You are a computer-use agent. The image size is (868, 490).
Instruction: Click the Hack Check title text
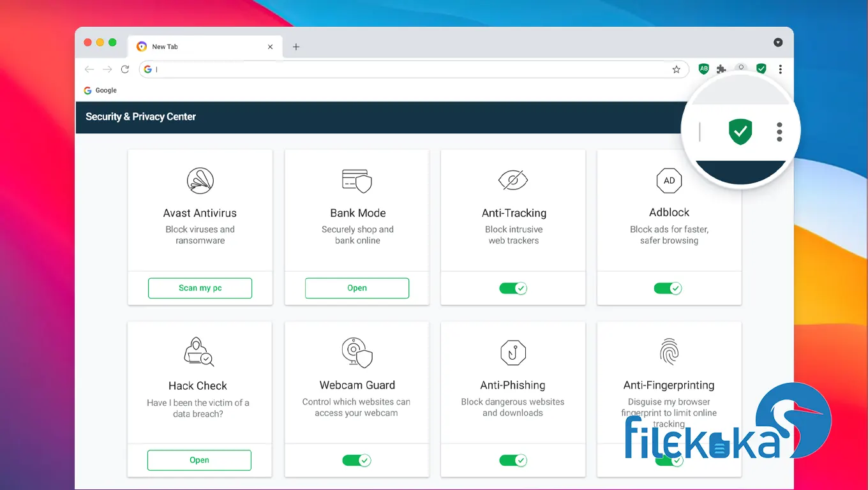(x=198, y=386)
